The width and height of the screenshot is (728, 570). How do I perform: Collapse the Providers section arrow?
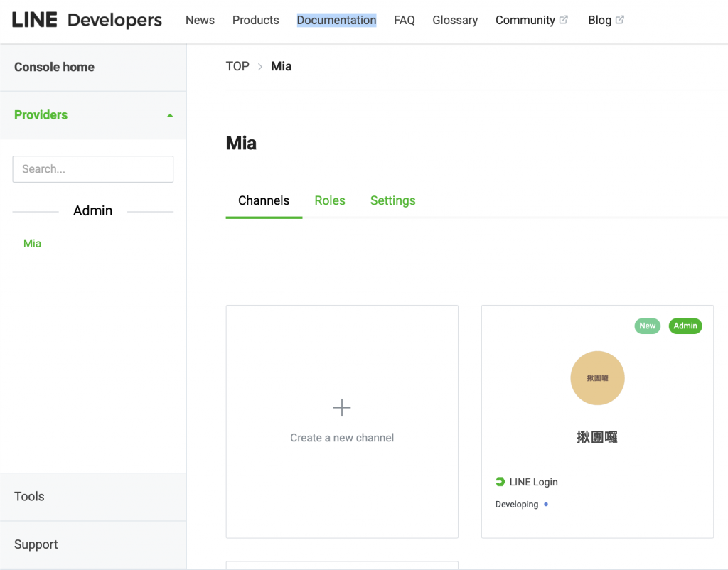point(170,116)
